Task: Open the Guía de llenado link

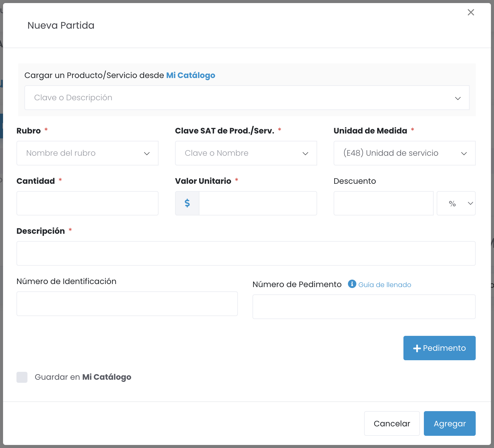Action: [x=385, y=285]
